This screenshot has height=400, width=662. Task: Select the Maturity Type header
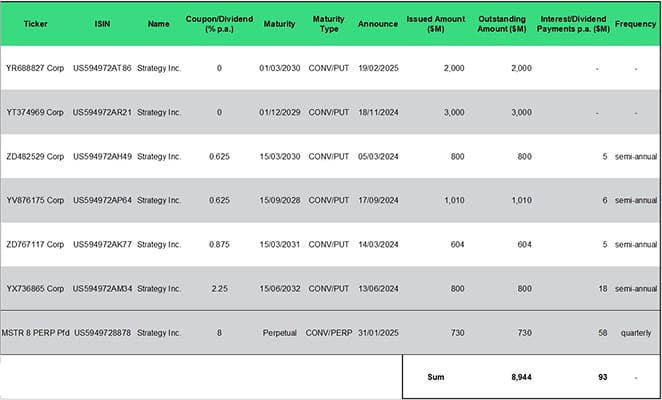pos(328,24)
